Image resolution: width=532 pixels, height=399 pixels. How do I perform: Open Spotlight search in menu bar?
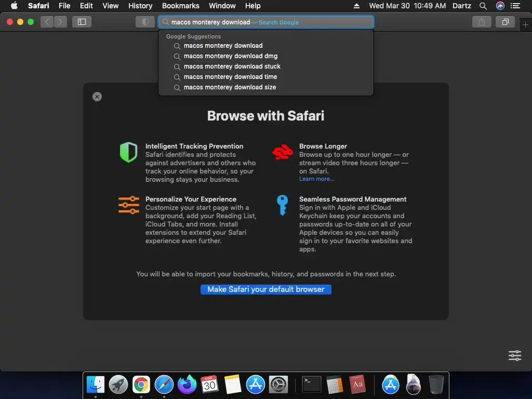[483, 6]
